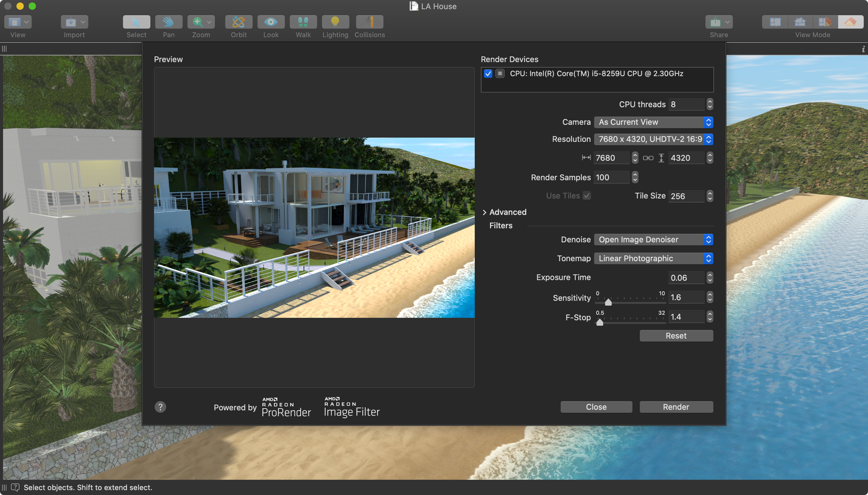Toggle the Collisions tool
This screenshot has height=495, width=868.
coord(369,22)
